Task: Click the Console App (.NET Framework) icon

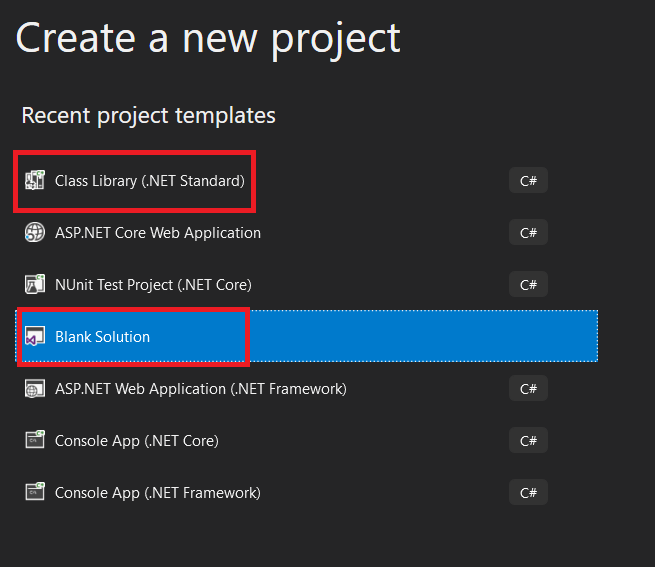Action: [36, 493]
